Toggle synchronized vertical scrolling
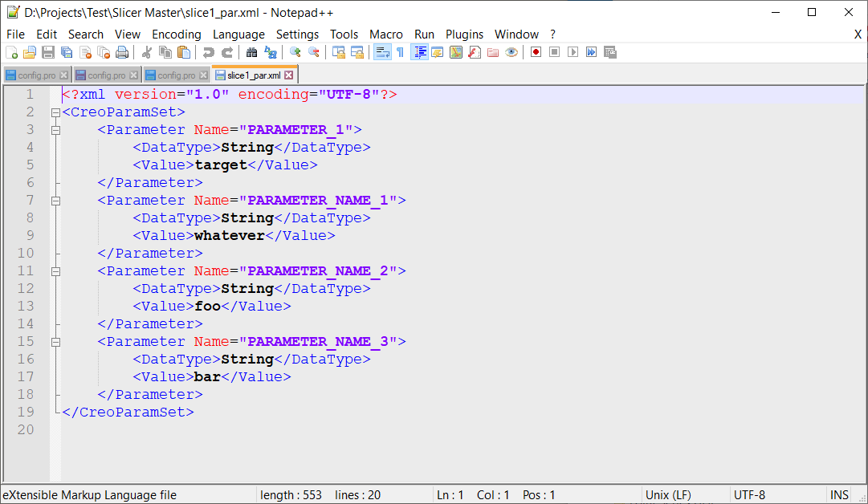 click(x=336, y=51)
